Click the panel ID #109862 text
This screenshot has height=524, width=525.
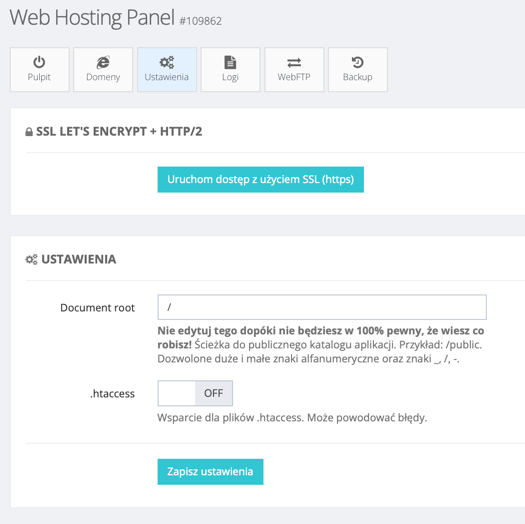(x=201, y=21)
